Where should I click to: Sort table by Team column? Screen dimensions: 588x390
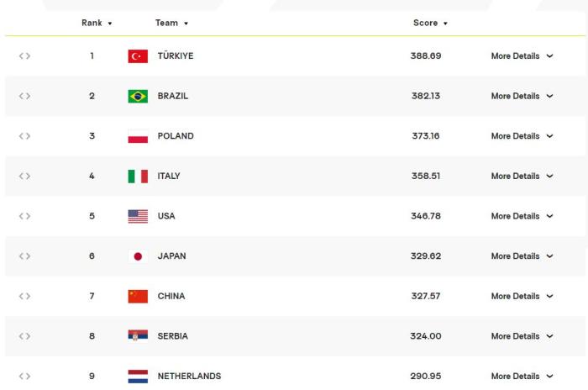171,23
